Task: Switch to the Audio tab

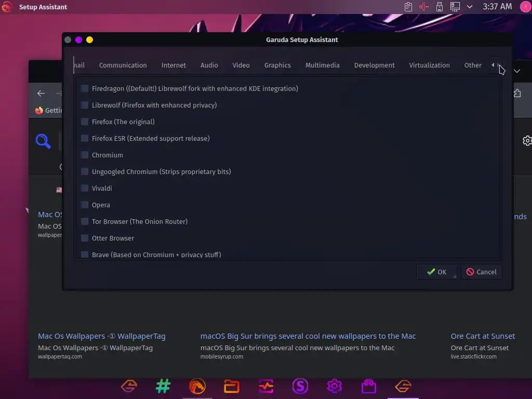Action: click(x=209, y=65)
